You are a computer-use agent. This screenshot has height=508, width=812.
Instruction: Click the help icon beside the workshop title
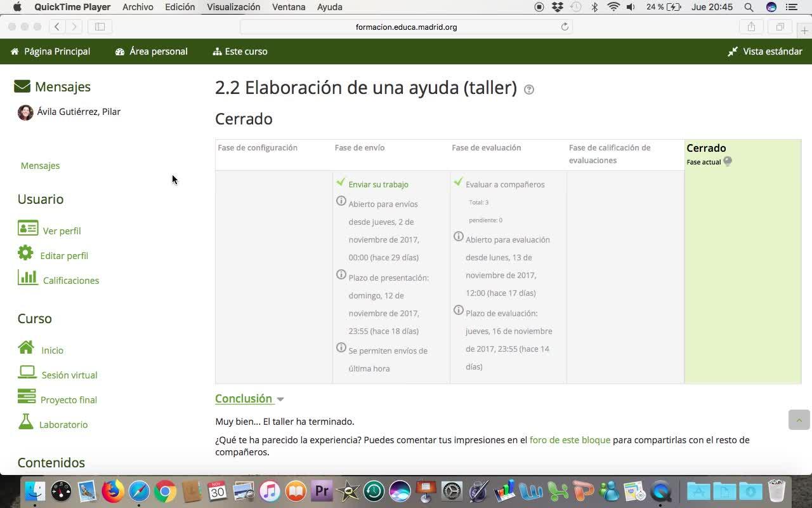[529, 90]
